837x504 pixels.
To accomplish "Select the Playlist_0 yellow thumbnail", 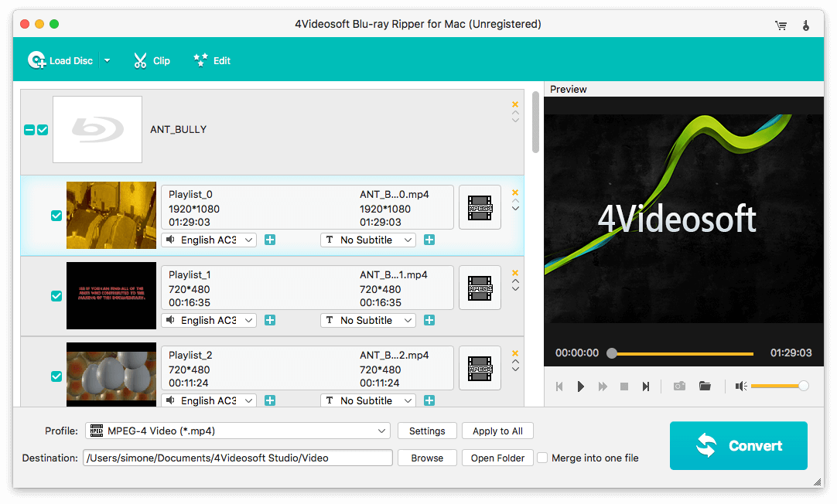I will 111,215.
